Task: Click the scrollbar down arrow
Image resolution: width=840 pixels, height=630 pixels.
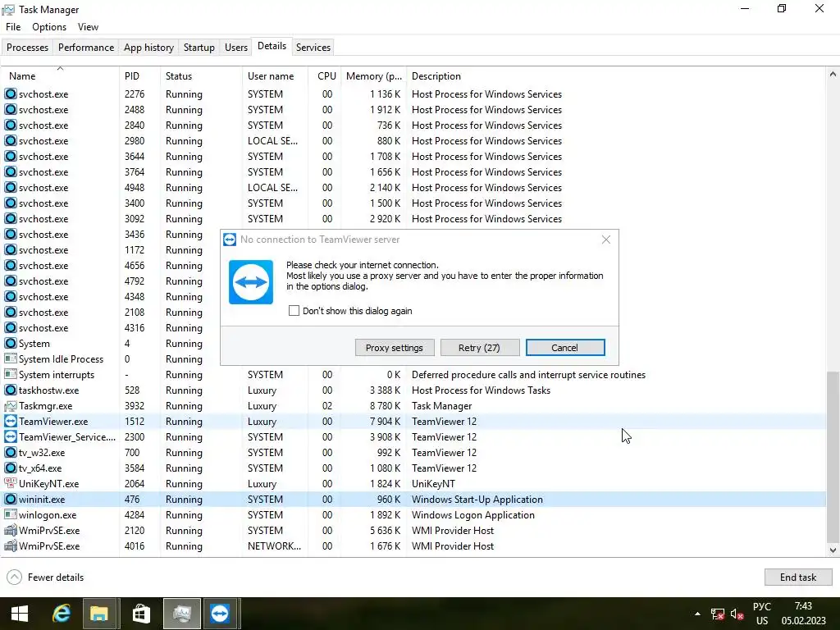Action: point(833,550)
